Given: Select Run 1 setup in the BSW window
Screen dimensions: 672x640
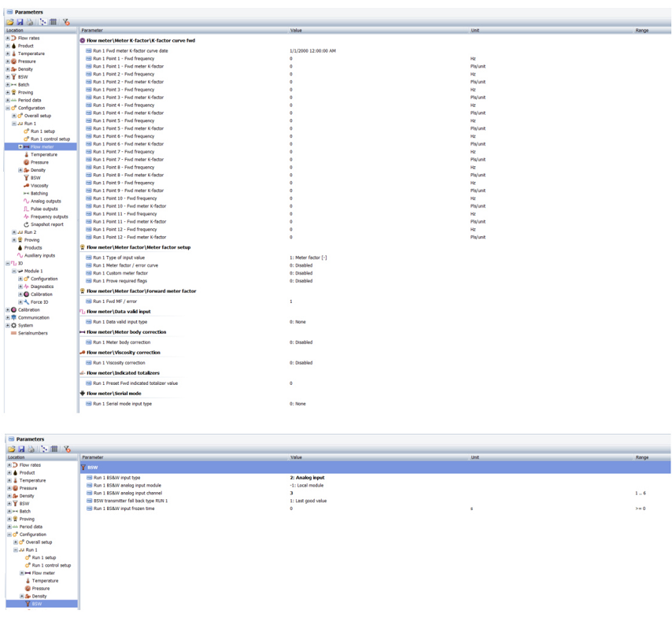Looking at the screenshot, I should point(44,557).
